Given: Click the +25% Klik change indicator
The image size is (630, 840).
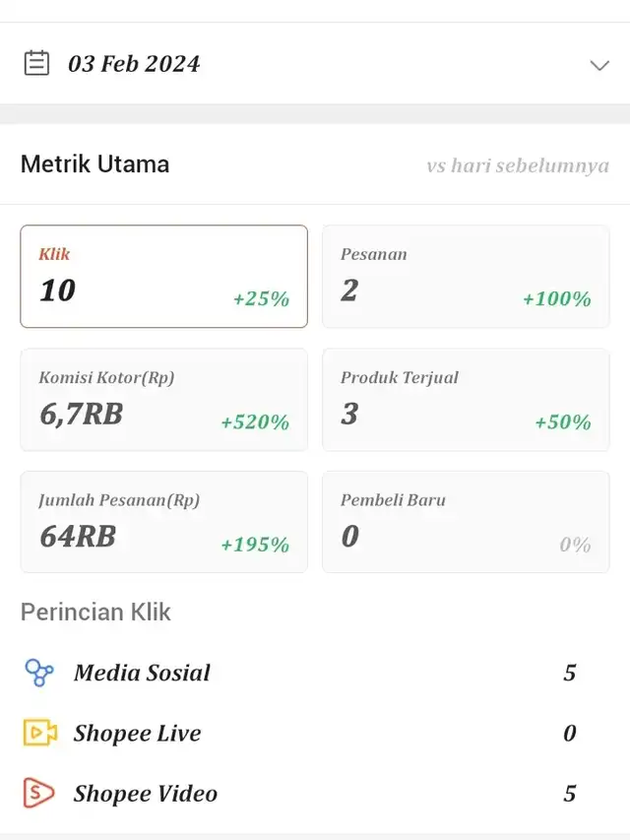Looking at the screenshot, I should (262, 298).
